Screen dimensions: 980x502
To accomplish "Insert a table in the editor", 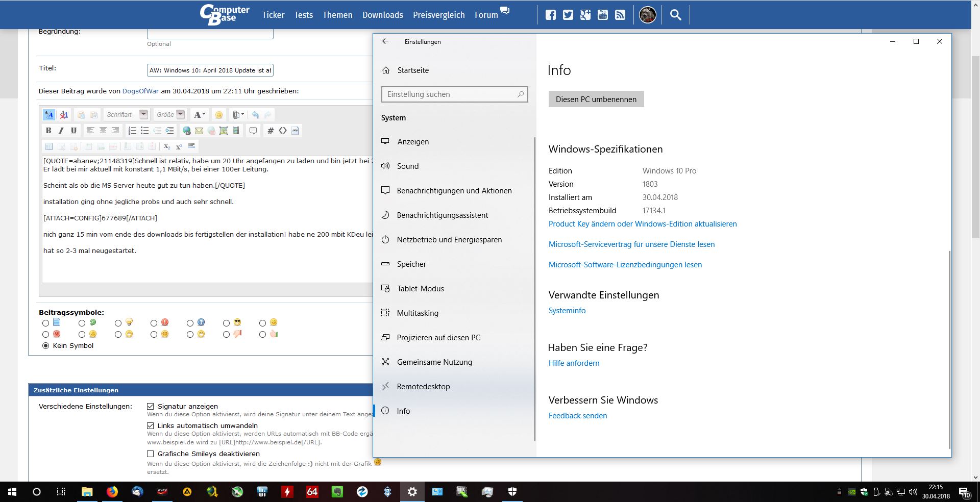I will 48,146.
